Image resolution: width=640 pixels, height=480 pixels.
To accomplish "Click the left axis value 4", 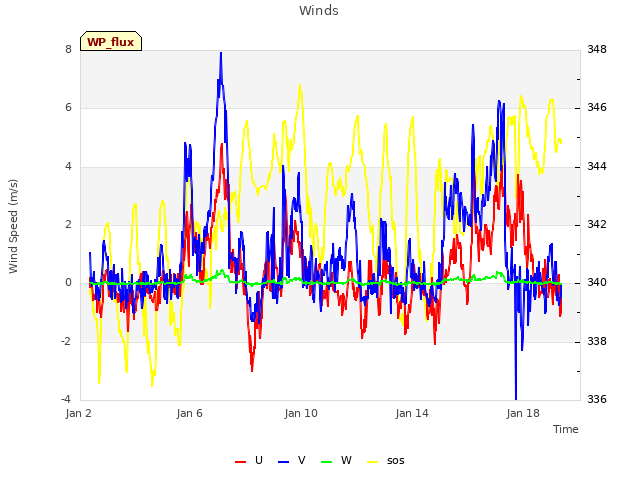I will [x=68, y=166].
